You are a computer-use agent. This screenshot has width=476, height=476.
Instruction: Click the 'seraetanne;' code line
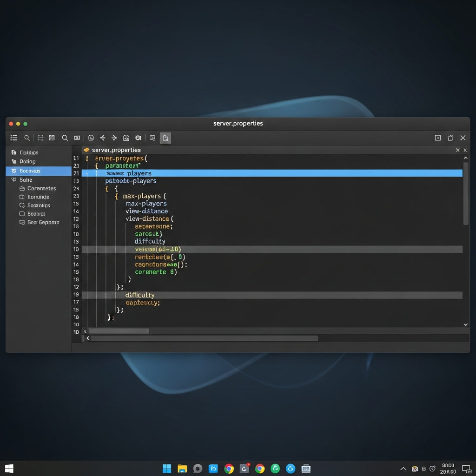click(x=153, y=226)
